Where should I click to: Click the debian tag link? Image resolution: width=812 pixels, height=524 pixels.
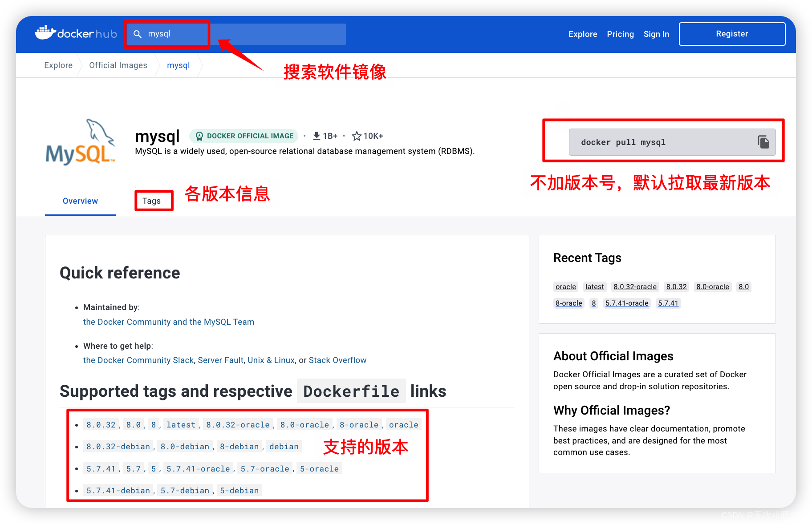coord(284,447)
